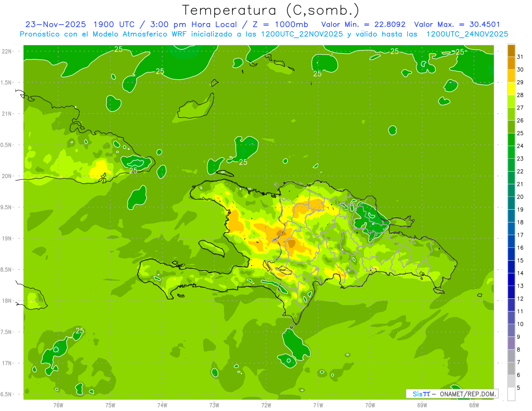This screenshot has height=411, width=532.
Task: Click the title "Temperatura (C,somb.)"
Action: (270, 10)
